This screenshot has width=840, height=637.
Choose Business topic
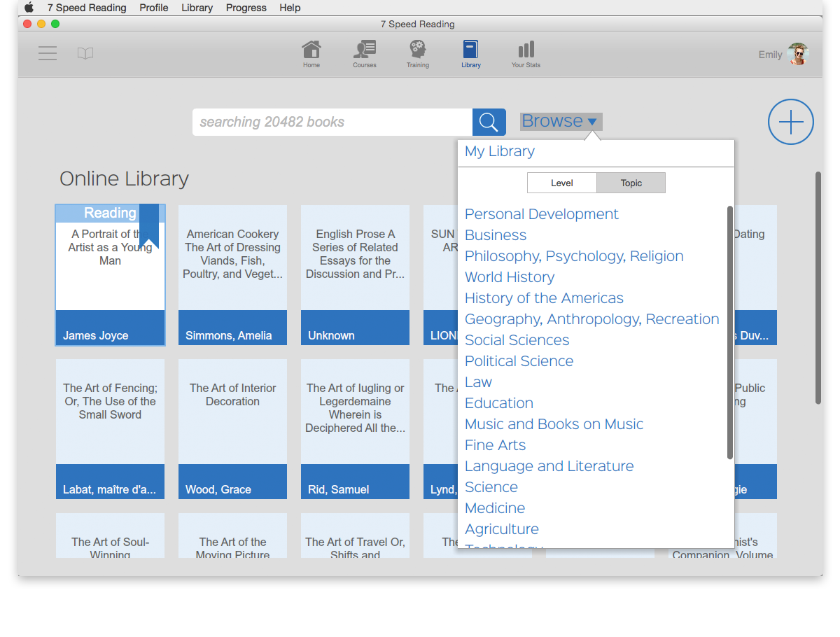coord(496,235)
